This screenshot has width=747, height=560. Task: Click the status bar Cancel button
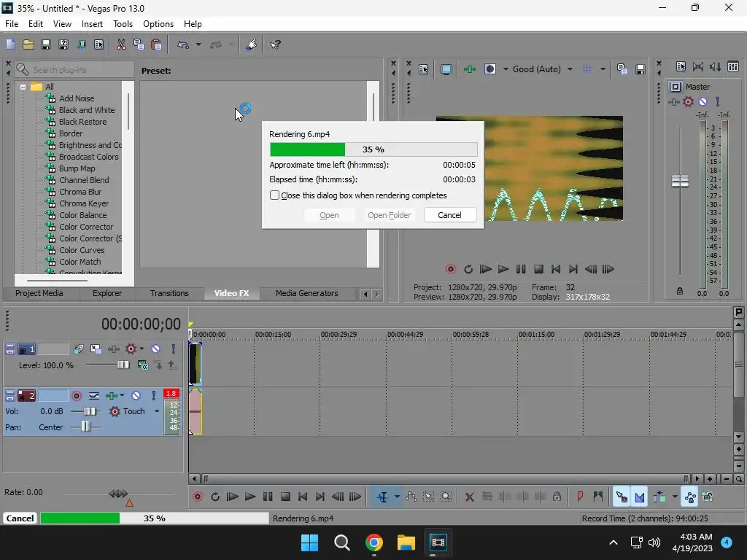20,518
